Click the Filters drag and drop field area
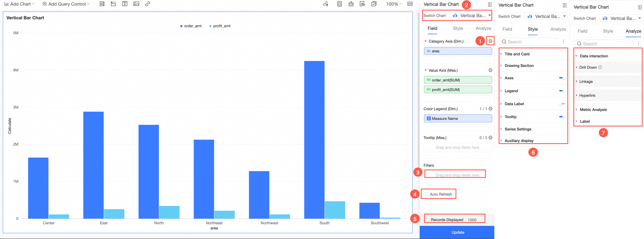This screenshot has width=644, height=239. tap(458, 175)
